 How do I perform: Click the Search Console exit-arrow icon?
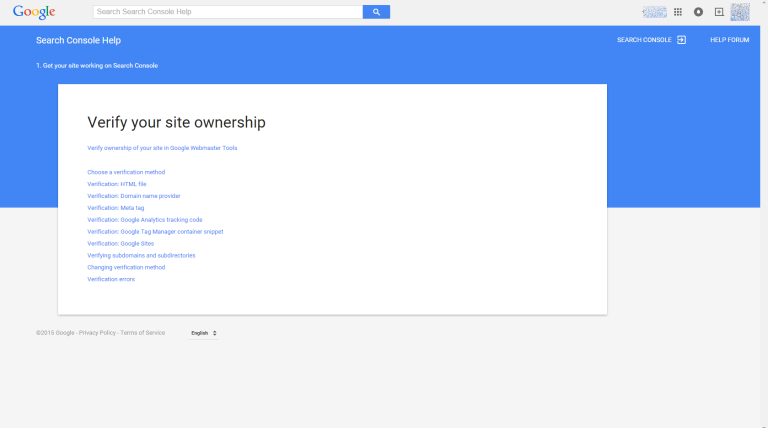click(x=681, y=40)
